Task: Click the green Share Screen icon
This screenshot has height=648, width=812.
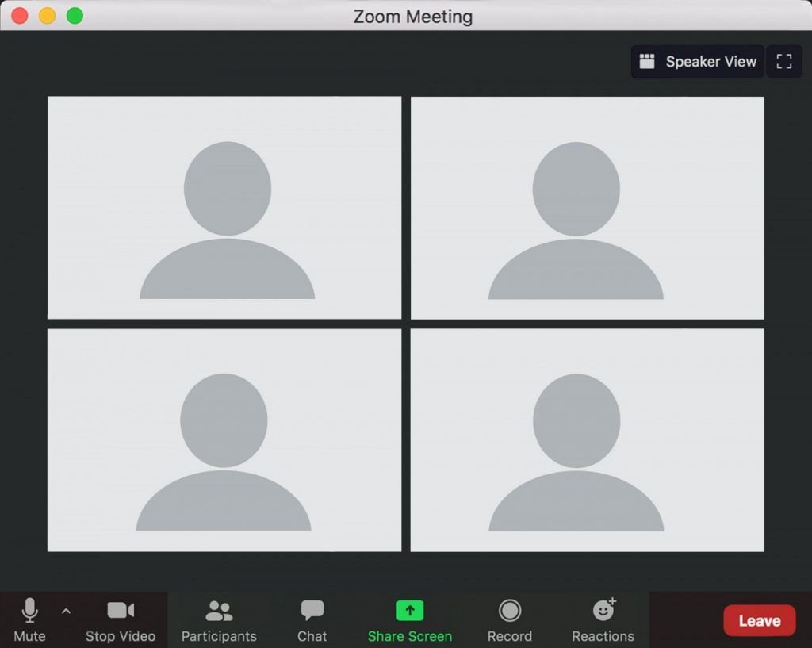Action: [409, 610]
